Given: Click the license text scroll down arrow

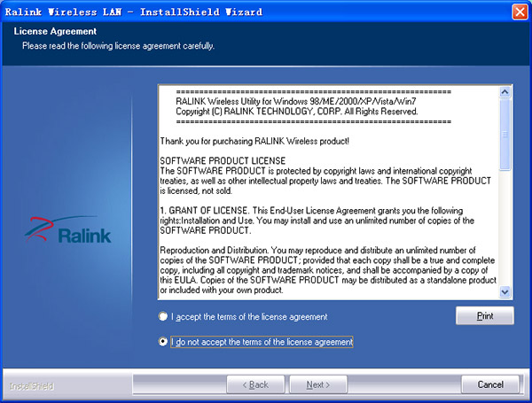Looking at the screenshot, I should click(505, 291).
